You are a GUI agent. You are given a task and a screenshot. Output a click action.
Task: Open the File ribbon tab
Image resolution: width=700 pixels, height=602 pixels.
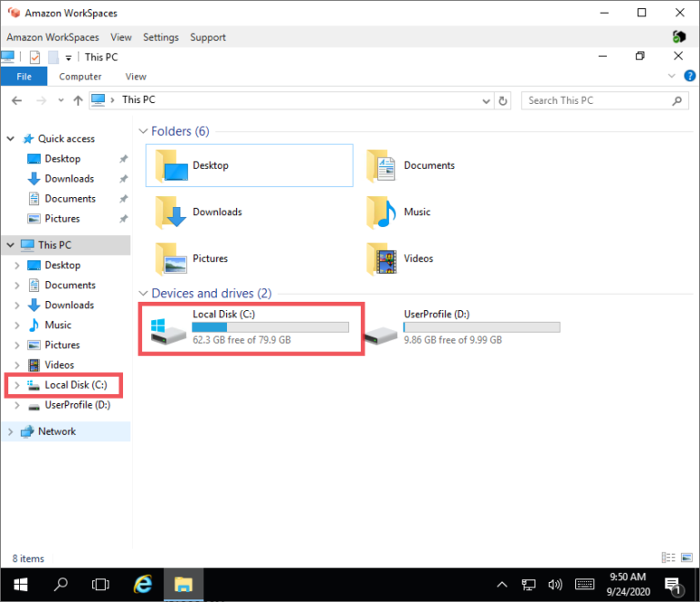25,78
